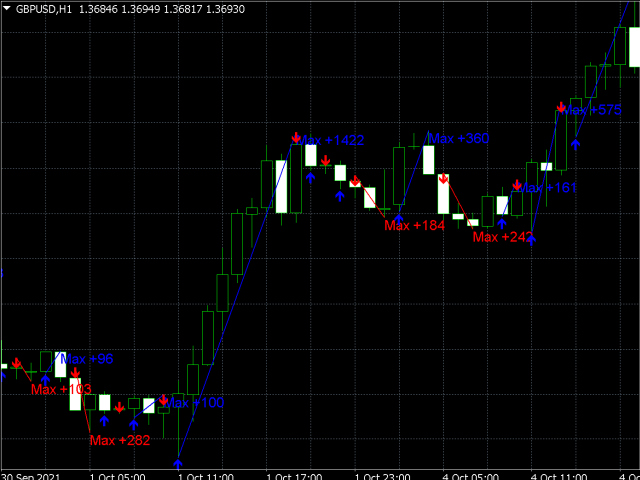Click the high price value 1.36949

coord(141,9)
